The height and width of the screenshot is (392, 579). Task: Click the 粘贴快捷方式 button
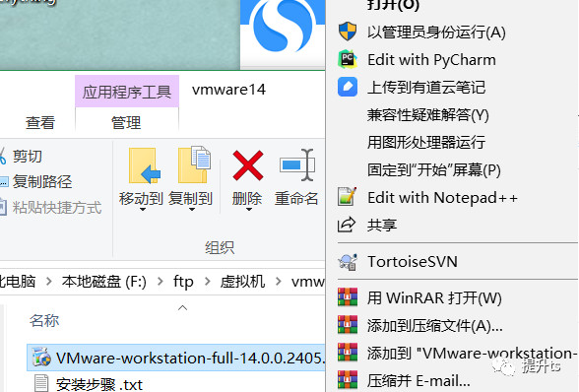click(x=50, y=207)
